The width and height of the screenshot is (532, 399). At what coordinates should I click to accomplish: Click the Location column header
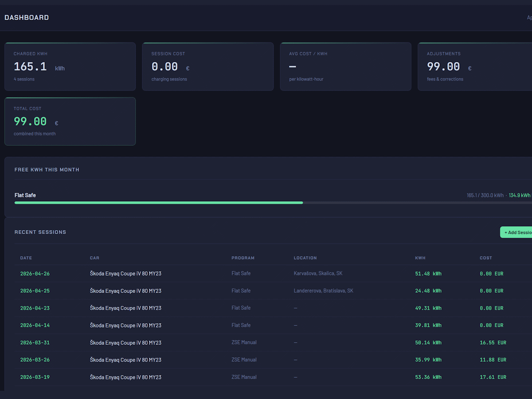coord(305,258)
